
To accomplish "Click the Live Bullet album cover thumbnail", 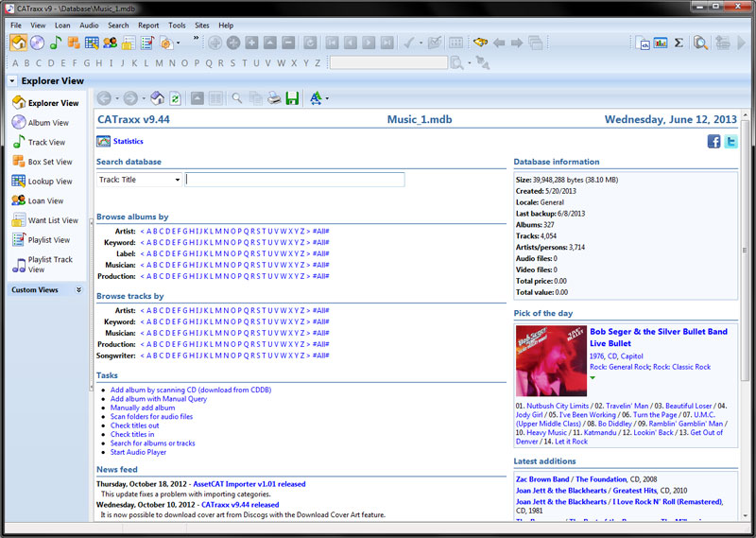I will [551, 361].
